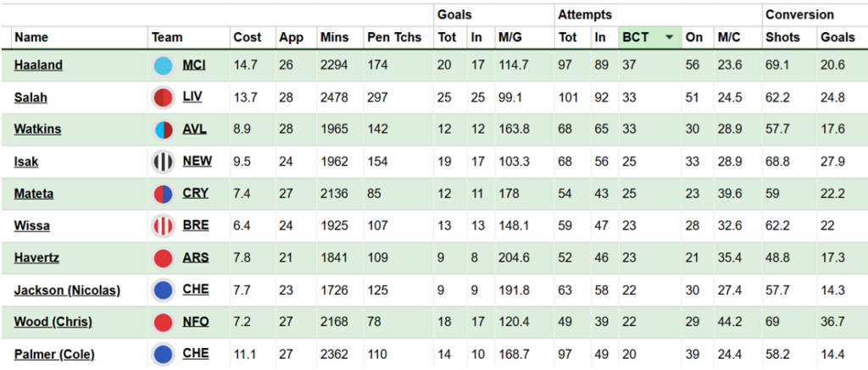Open Salah's player link
The image size is (868, 370).
point(31,97)
